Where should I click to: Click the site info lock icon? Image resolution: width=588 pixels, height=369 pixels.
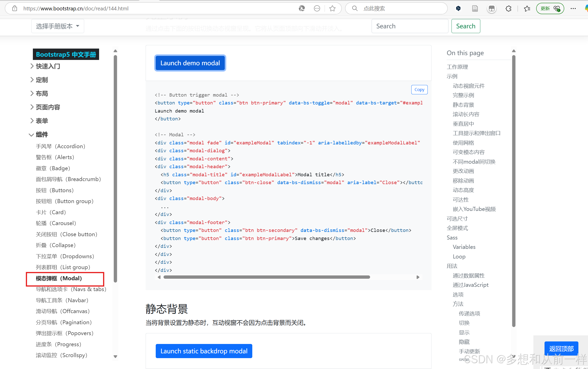[x=15, y=8]
